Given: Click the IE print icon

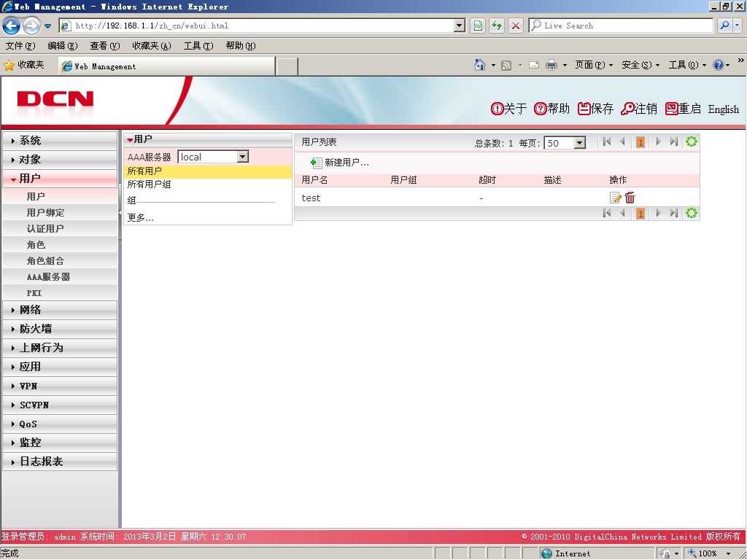Looking at the screenshot, I should 551,65.
